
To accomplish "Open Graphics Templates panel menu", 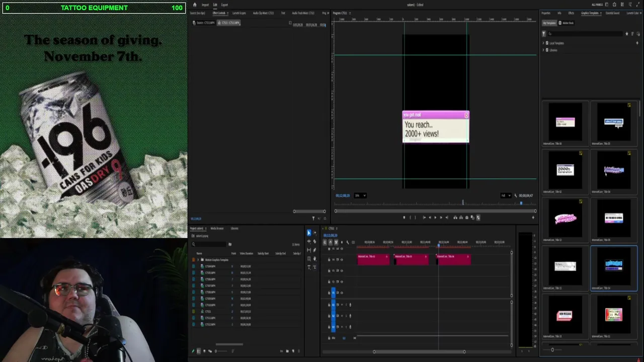I will click(601, 13).
